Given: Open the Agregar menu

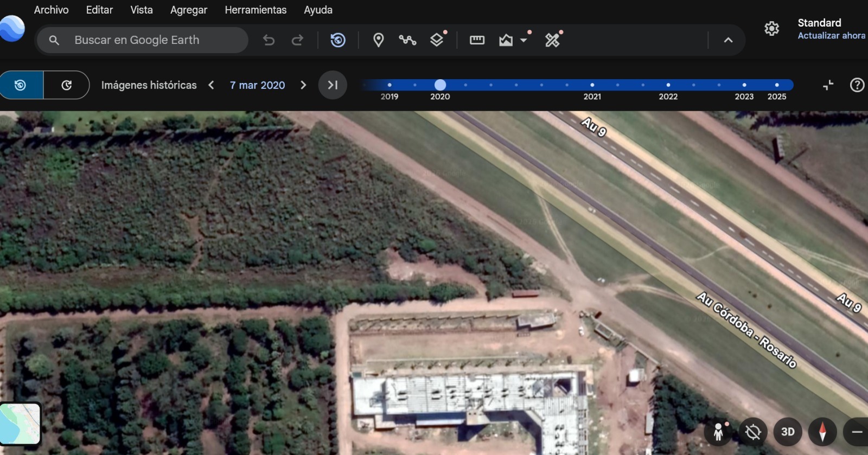Looking at the screenshot, I should pyautogui.click(x=189, y=10).
